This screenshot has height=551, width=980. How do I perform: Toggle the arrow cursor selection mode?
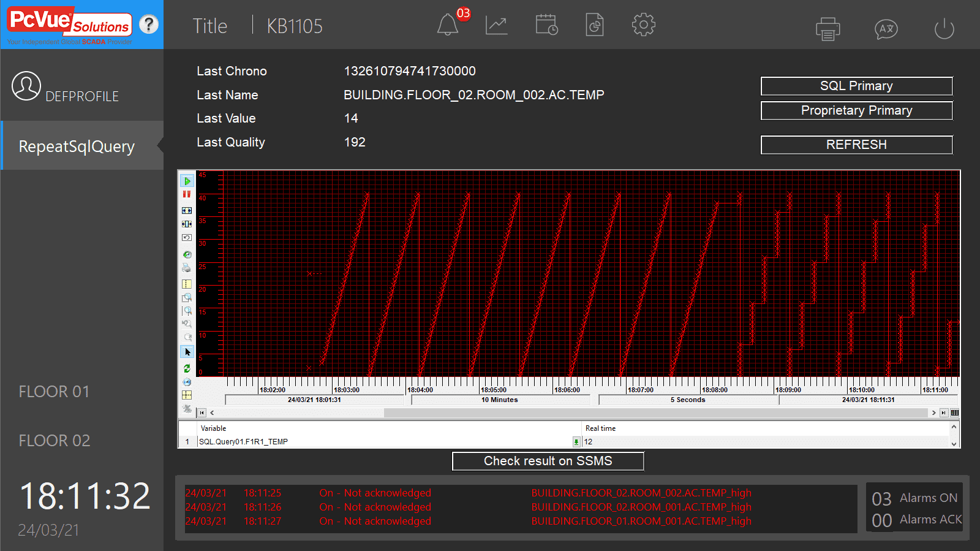pyautogui.click(x=187, y=352)
